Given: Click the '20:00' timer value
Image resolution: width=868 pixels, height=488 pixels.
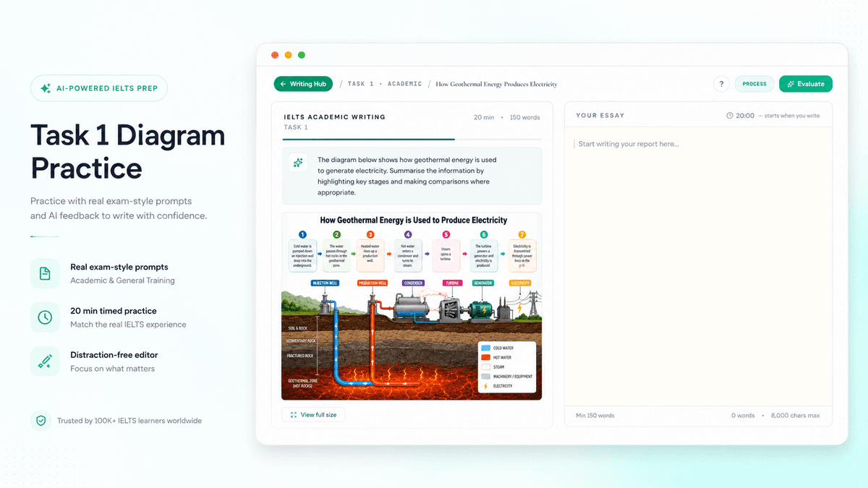Looking at the screenshot, I should pos(745,116).
